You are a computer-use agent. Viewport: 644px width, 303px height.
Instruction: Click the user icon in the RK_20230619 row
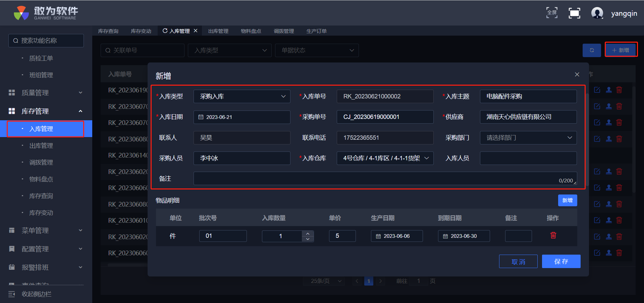click(x=609, y=90)
